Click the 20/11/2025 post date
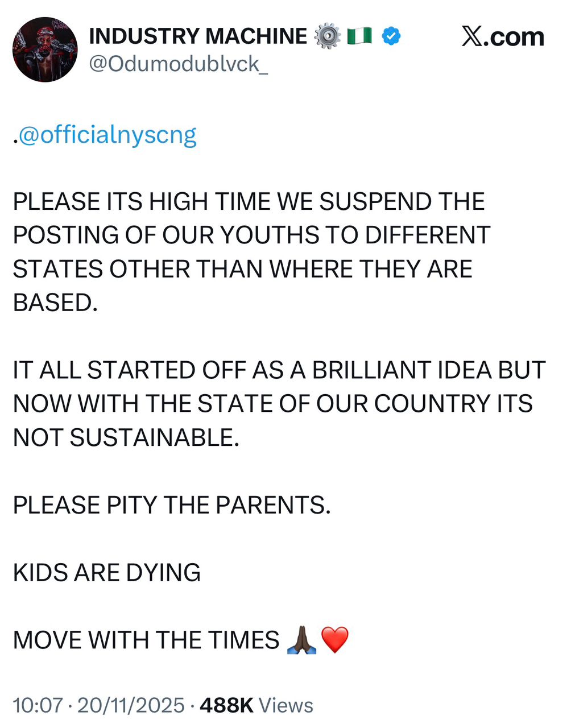The image size is (571, 728). click(x=131, y=705)
